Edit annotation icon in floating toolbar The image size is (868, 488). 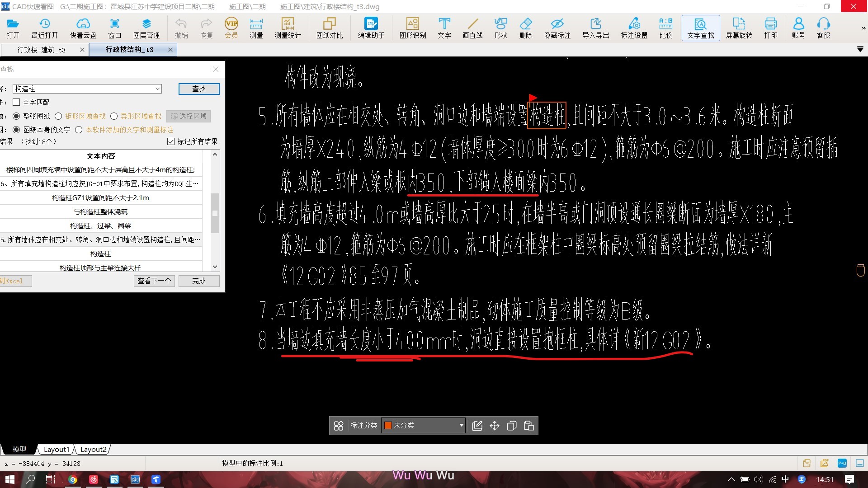pyautogui.click(x=477, y=426)
